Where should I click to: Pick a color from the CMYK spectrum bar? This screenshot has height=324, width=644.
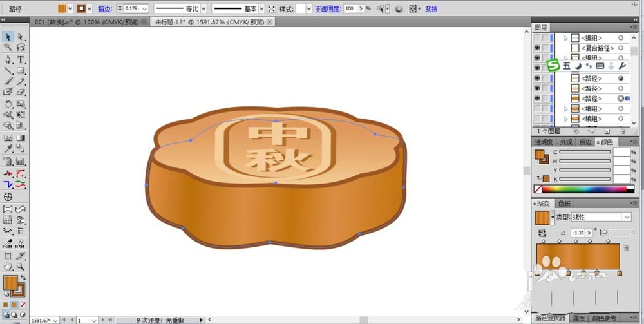click(x=583, y=189)
